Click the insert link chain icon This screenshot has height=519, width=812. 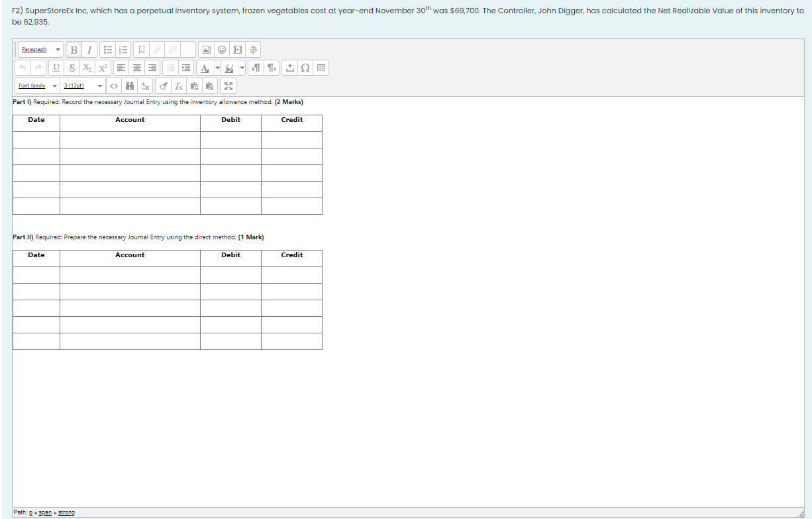(x=157, y=50)
